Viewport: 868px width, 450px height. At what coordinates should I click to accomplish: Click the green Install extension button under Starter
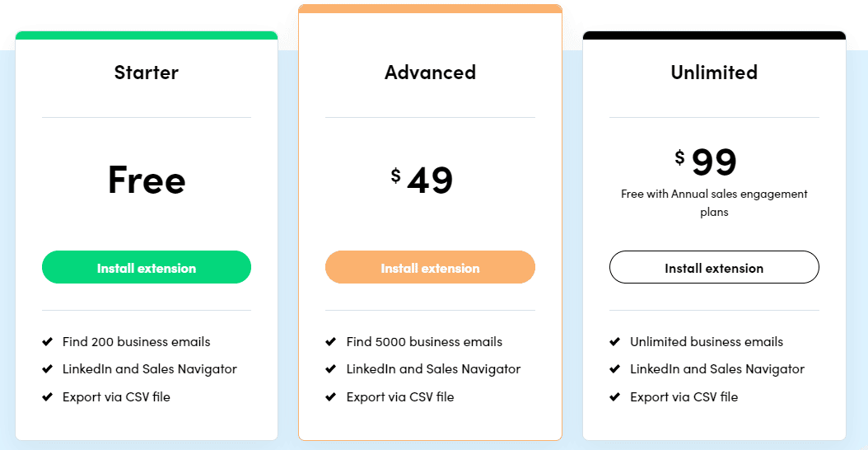pyautogui.click(x=147, y=267)
